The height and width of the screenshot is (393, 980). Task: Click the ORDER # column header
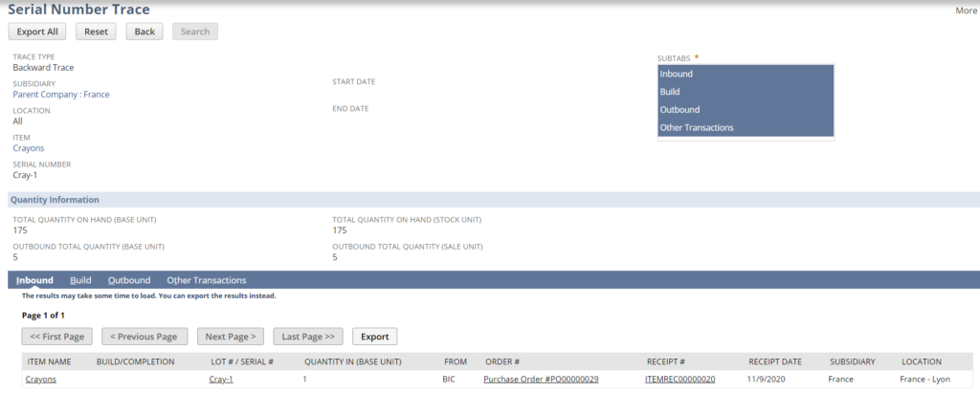[x=502, y=361]
